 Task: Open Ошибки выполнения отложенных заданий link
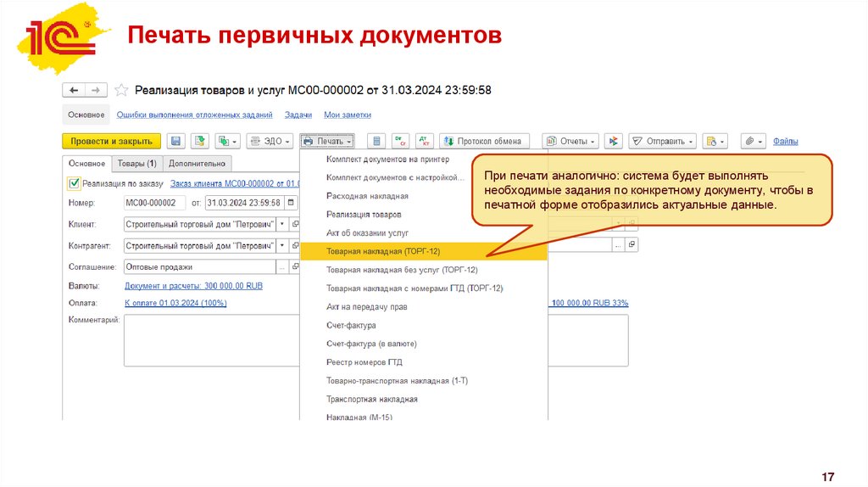coord(194,115)
